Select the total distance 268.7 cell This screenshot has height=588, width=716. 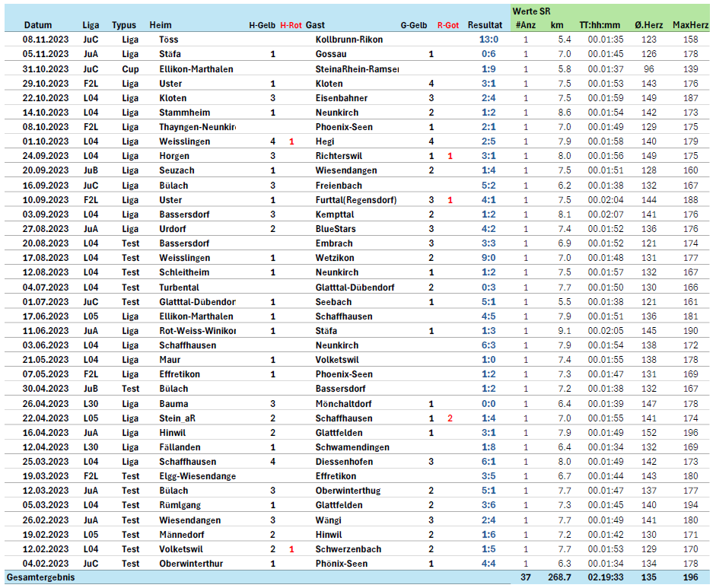coord(561,578)
